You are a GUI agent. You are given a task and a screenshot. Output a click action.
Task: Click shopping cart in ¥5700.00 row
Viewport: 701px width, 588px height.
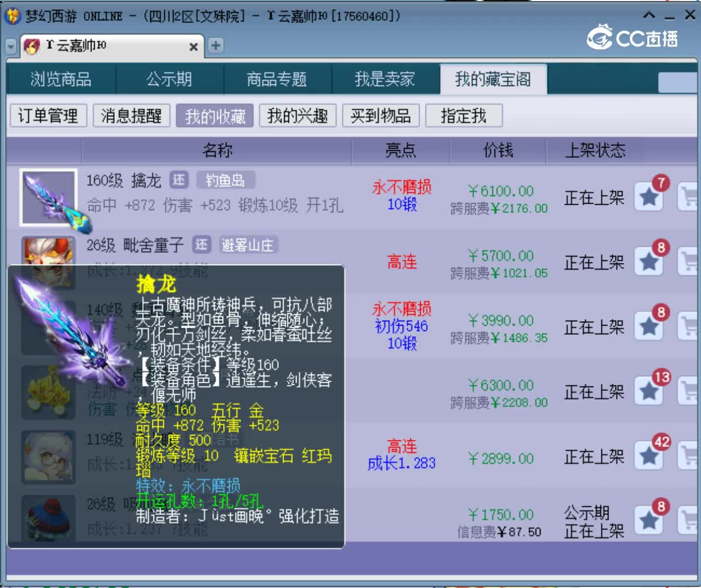(688, 262)
